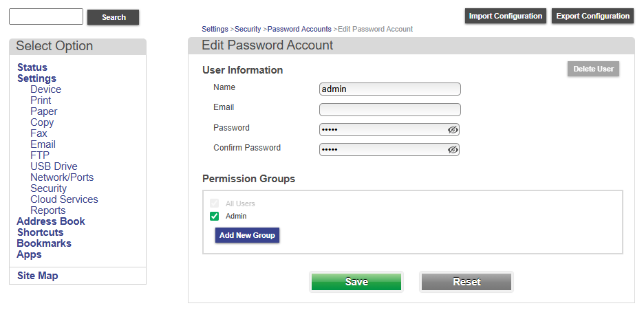Open the Address Book section
Screen dimensions: 644x330
click(51, 221)
